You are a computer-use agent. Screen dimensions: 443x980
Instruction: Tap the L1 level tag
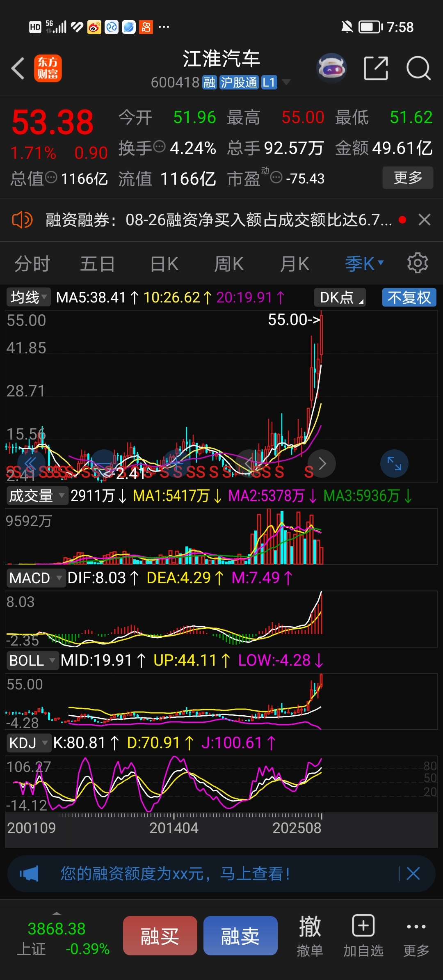click(269, 82)
